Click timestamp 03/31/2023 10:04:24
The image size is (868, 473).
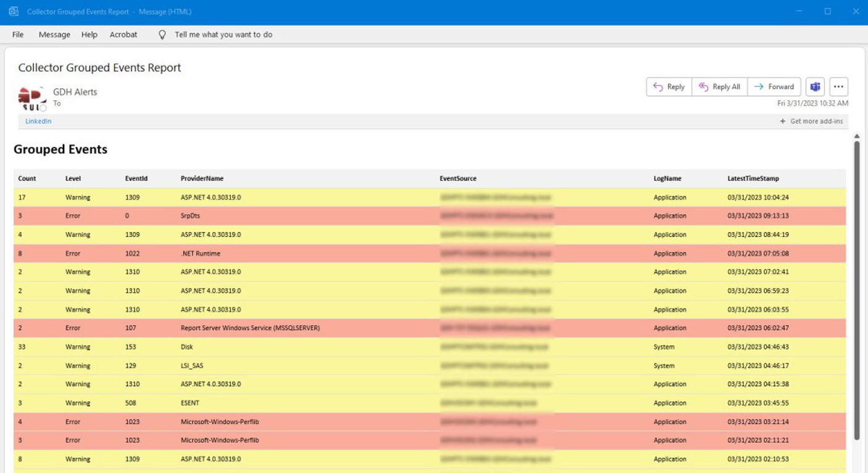(x=758, y=198)
